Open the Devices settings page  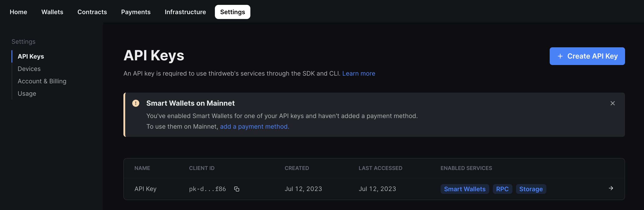[x=29, y=69]
